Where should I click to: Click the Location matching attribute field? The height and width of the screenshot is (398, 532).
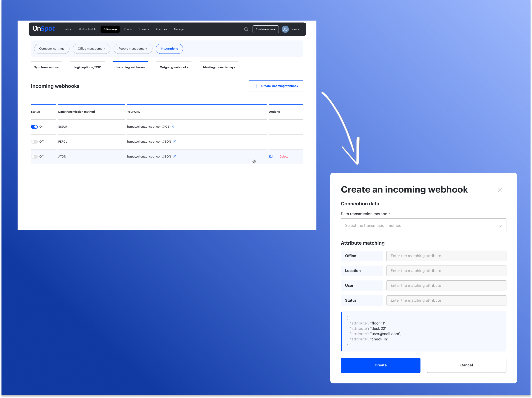click(x=446, y=271)
